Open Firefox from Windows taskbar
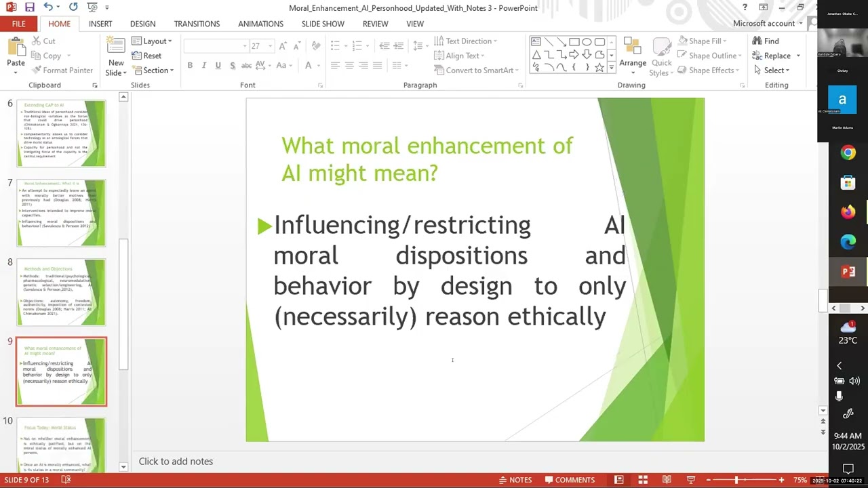Viewport: 868px width, 488px height. (x=848, y=212)
